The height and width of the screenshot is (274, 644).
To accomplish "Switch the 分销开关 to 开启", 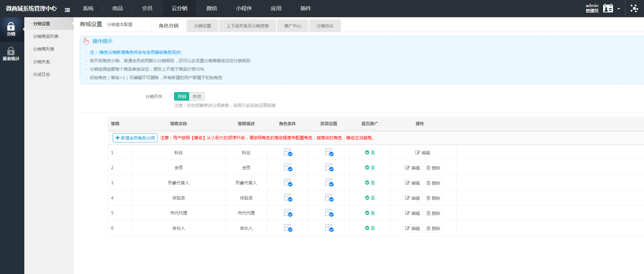I will tap(182, 96).
